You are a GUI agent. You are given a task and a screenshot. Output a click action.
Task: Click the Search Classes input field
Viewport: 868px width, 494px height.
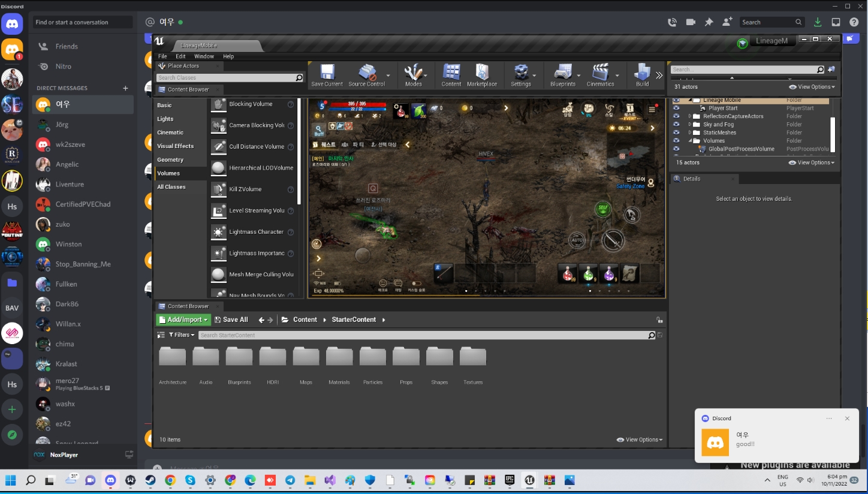pyautogui.click(x=230, y=78)
